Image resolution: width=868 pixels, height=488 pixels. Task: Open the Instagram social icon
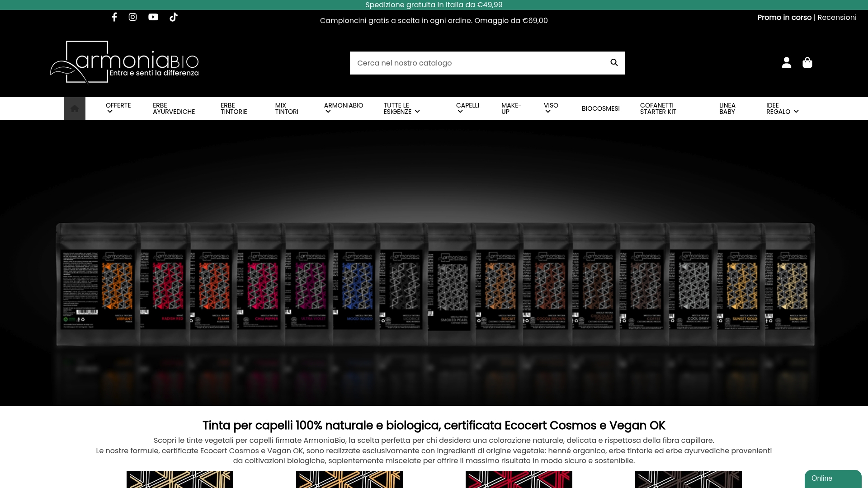(132, 17)
